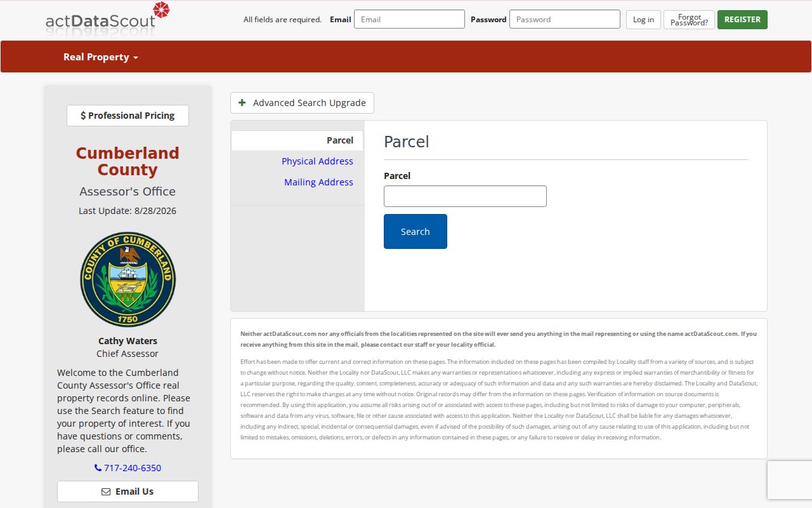This screenshot has height=508, width=812.
Task: Click the reCAPTCHA badge in the corner
Action: pyautogui.click(x=790, y=480)
